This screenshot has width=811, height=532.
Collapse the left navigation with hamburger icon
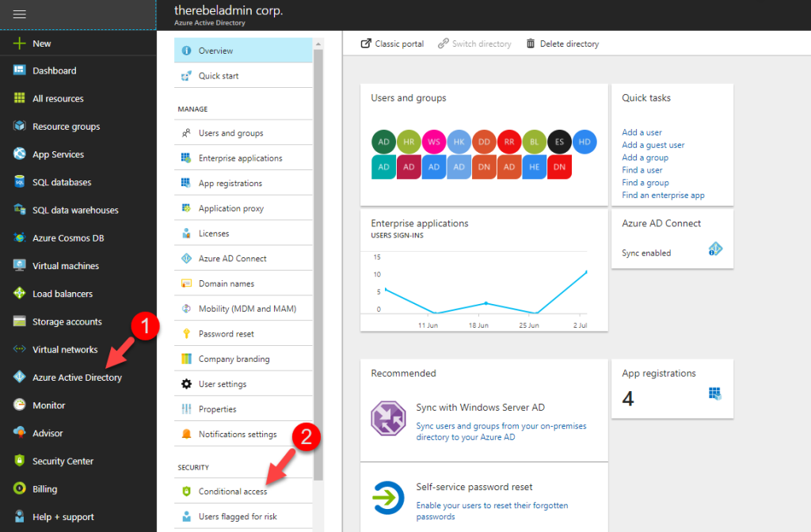[x=21, y=13]
